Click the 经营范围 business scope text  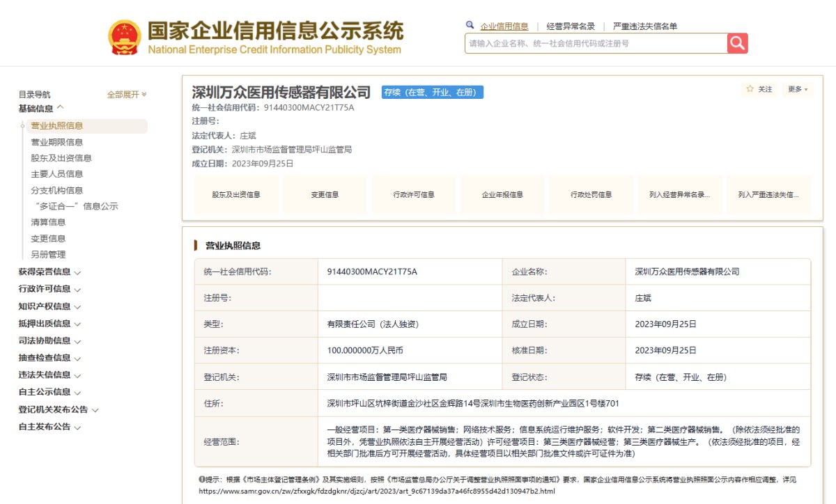564,441
